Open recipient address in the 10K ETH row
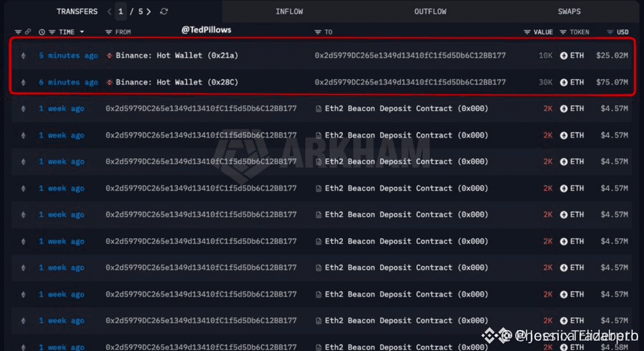The height and width of the screenshot is (351, 644). point(410,56)
